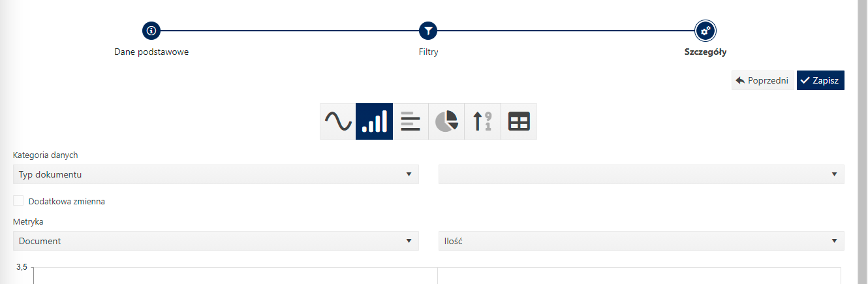Viewport: 868px width, 284px height.
Task: Open the Document metric dropdown
Action: click(215, 241)
